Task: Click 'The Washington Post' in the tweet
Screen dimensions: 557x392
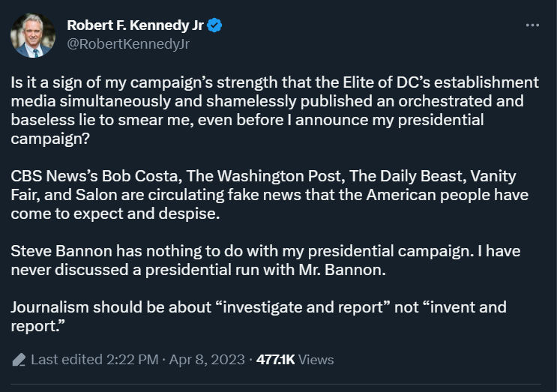Action: [x=263, y=176]
